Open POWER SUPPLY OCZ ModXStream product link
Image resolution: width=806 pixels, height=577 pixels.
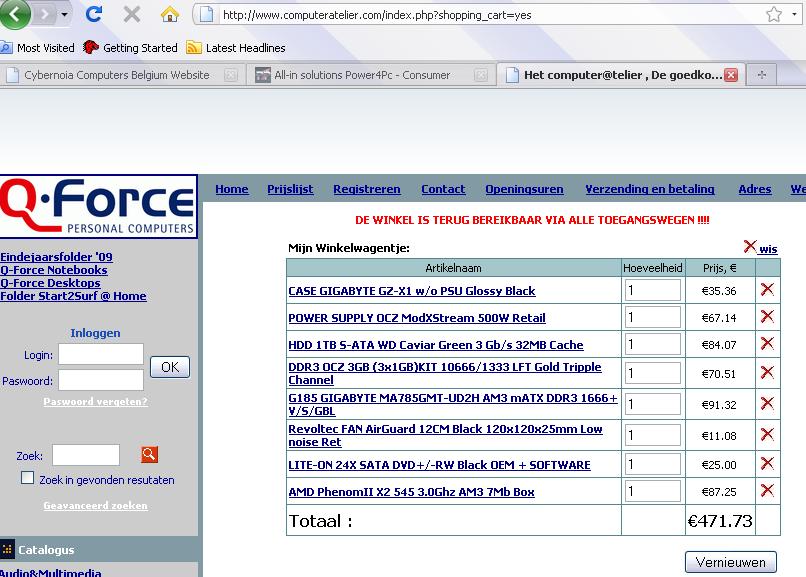tap(417, 318)
